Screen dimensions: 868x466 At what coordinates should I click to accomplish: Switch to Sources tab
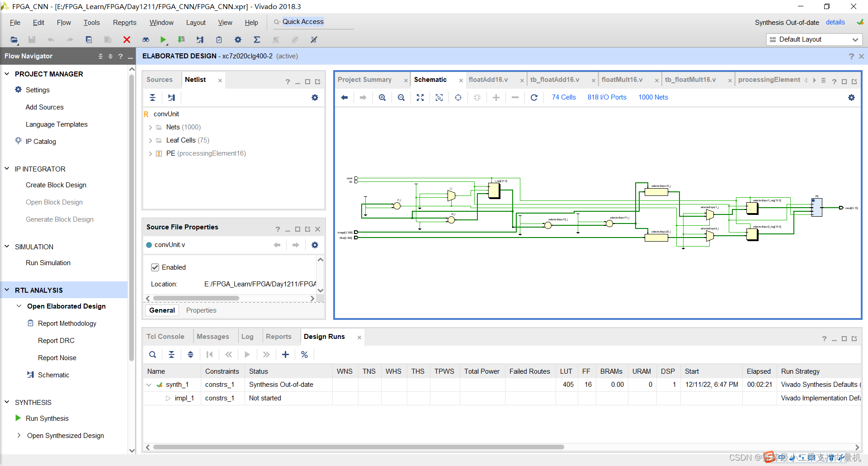click(159, 80)
